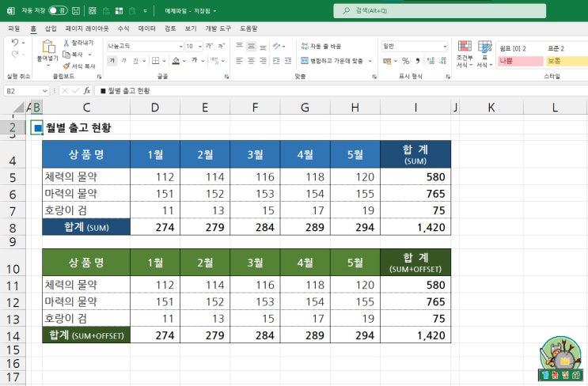Apply the font color 가 button
The image size is (588, 386).
(195, 60)
